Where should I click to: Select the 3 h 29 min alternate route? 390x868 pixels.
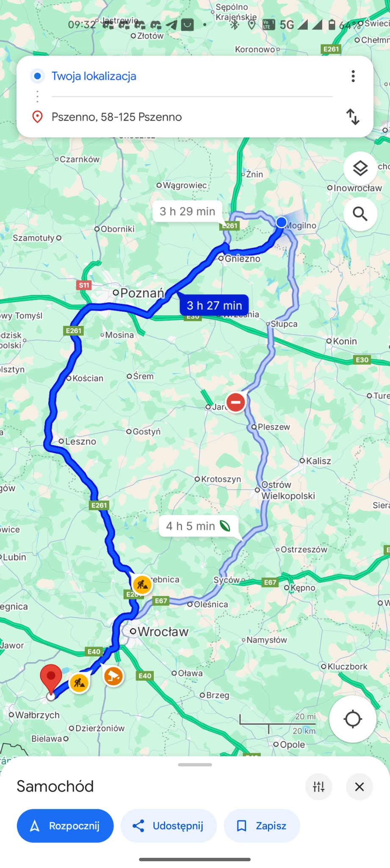[x=187, y=211]
